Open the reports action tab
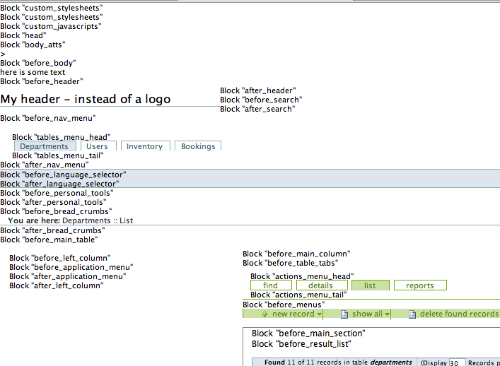Viewport: 500px width, 366px height. tap(420, 286)
